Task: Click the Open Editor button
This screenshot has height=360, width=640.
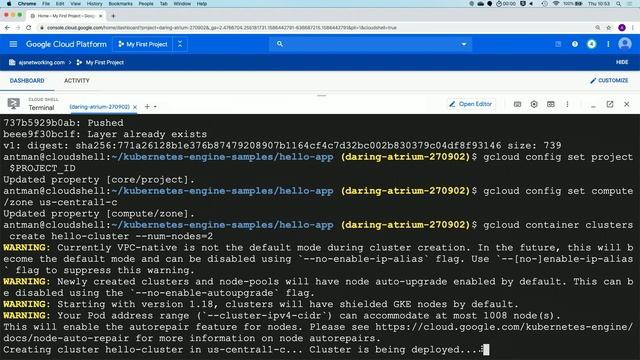Action: (471, 104)
